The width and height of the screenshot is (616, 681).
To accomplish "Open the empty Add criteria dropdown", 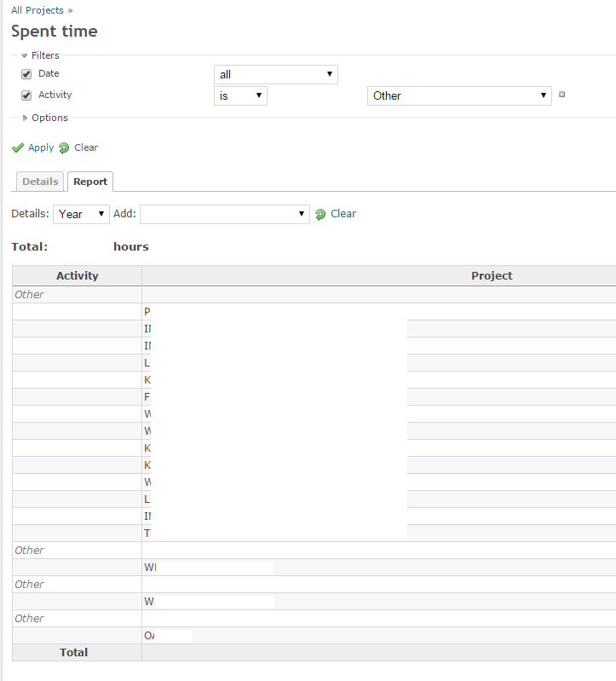I will 224,214.
